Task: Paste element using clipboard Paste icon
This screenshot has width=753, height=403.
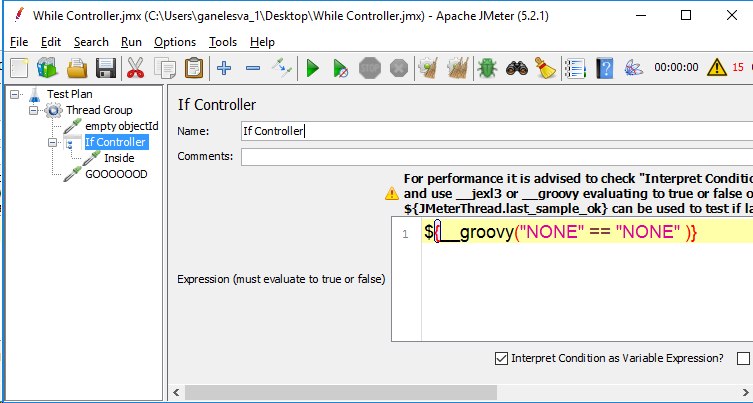Action: [x=194, y=68]
